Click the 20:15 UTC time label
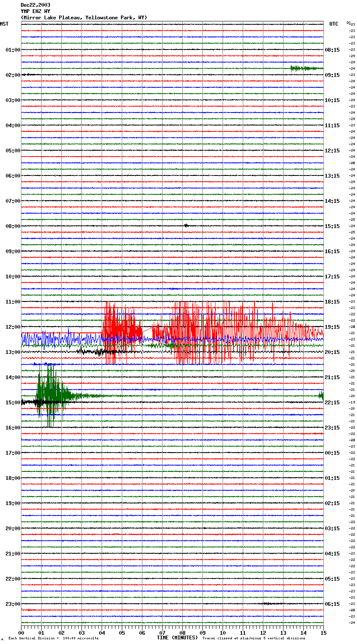Viewport: 357px width, 644px height. tap(332, 352)
